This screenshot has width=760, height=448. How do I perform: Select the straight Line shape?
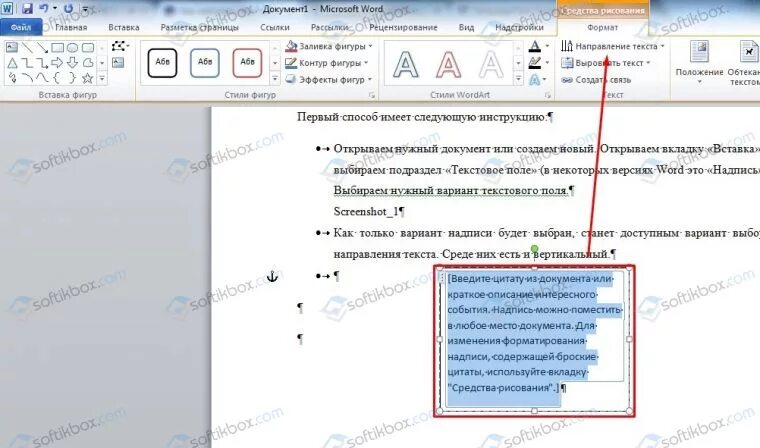[28, 48]
